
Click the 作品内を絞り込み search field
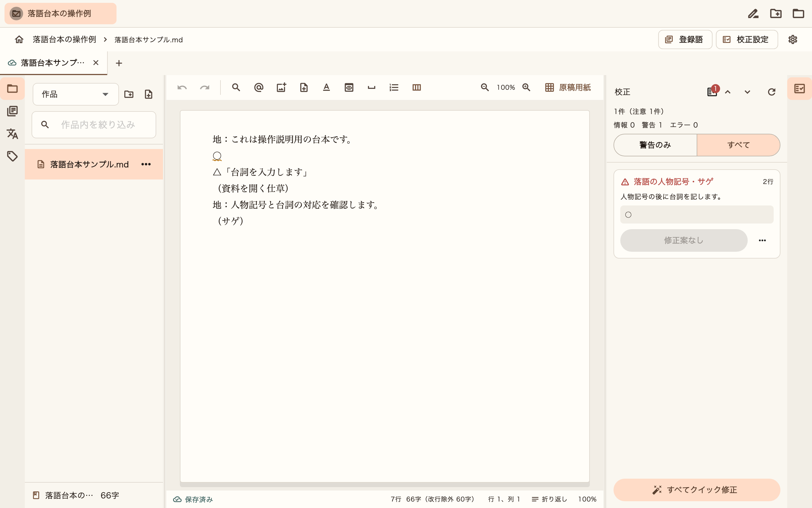(x=94, y=125)
